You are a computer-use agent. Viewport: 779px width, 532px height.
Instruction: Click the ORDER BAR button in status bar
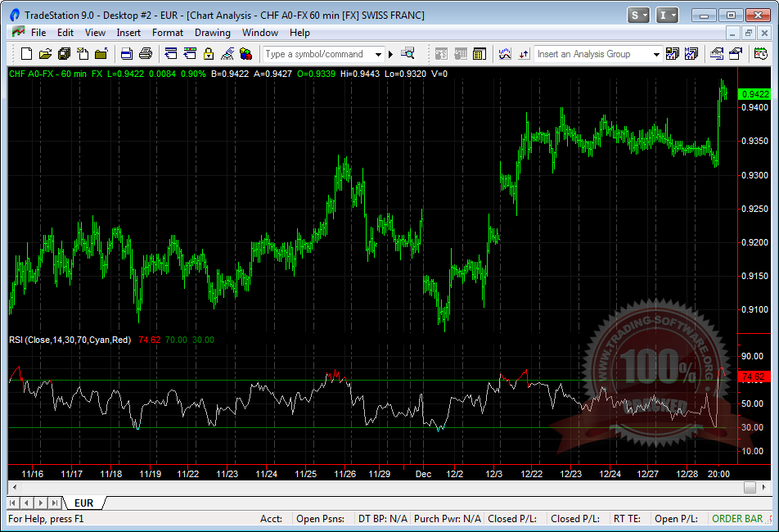[x=741, y=518]
